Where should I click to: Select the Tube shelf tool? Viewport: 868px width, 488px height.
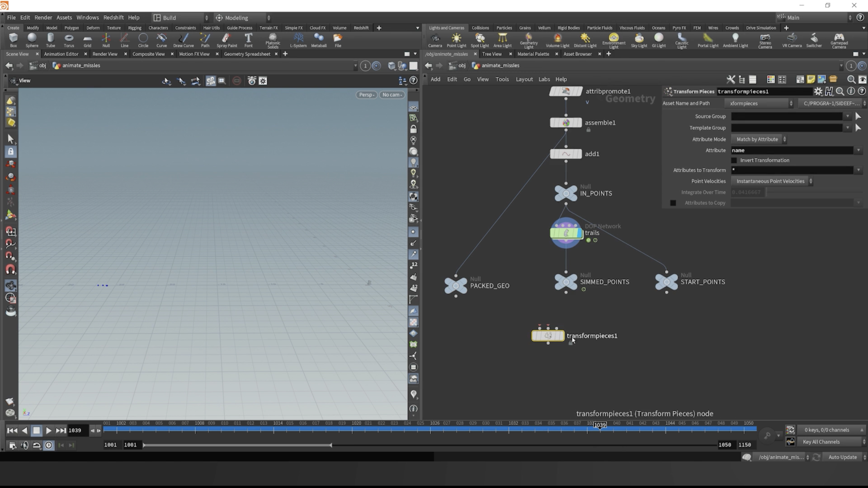click(50, 40)
